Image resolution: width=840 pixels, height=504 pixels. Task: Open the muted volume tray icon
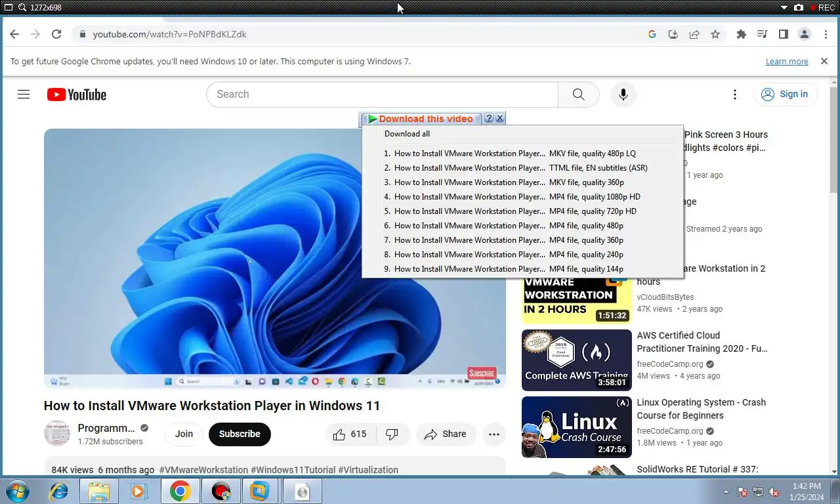coord(774,492)
